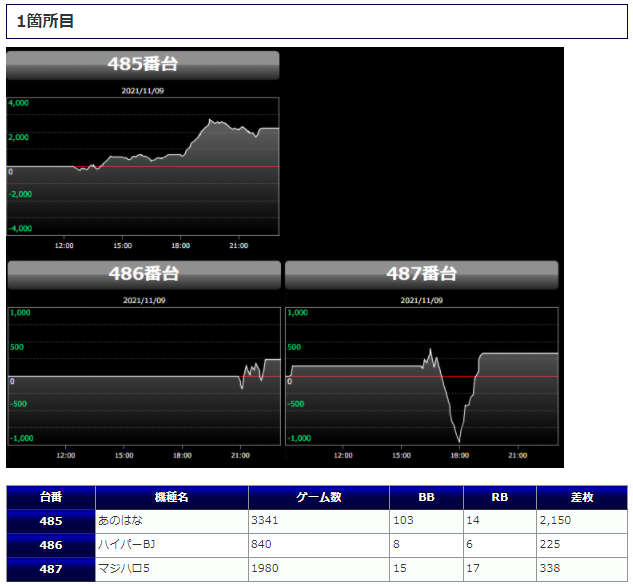Viewport: 633px width, 586px height.
Task: Select the 487番台 chart header
Action: point(421,275)
